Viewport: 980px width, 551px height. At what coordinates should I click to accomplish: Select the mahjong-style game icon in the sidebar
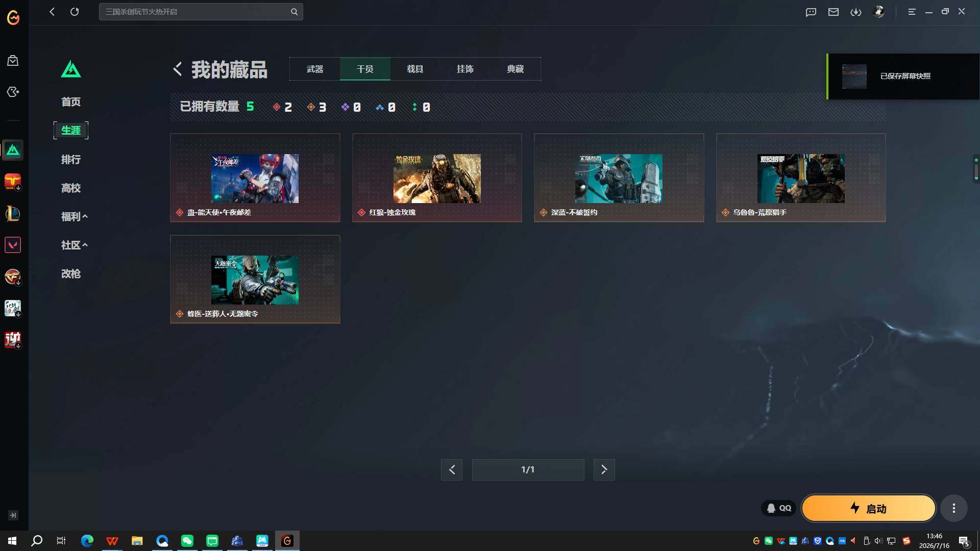point(13,308)
